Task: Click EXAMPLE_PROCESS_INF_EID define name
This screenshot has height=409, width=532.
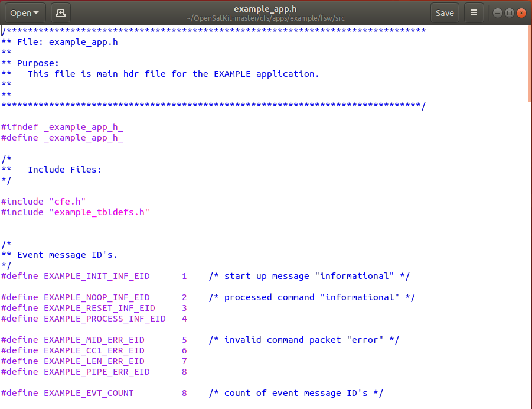Action: point(105,319)
